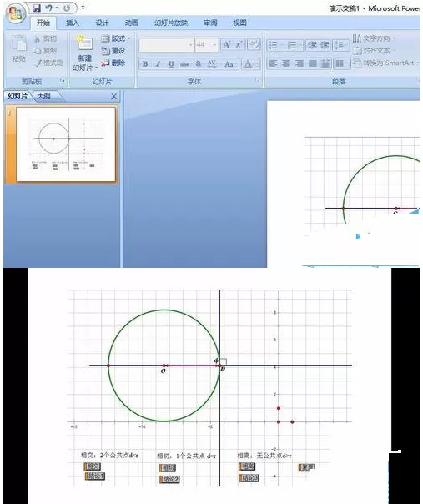Click the Decrease Font Size icon
This screenshot has height=504, width=423.
tap(239, 45)
